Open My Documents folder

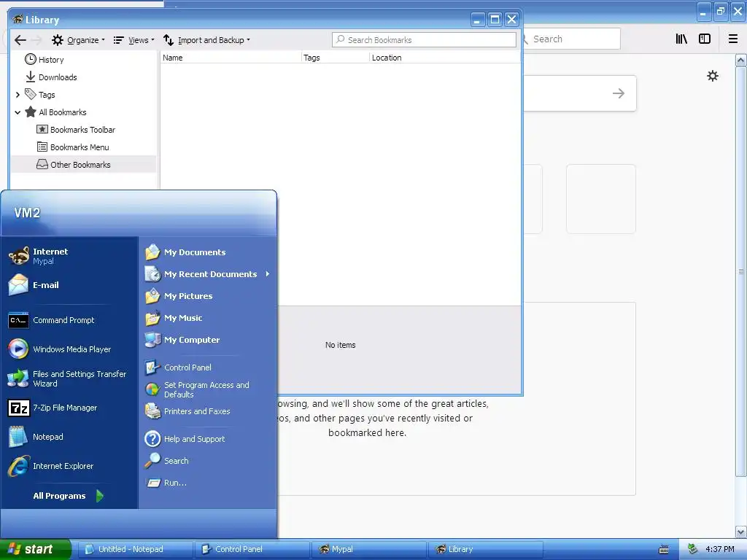(x=185, y=252)
